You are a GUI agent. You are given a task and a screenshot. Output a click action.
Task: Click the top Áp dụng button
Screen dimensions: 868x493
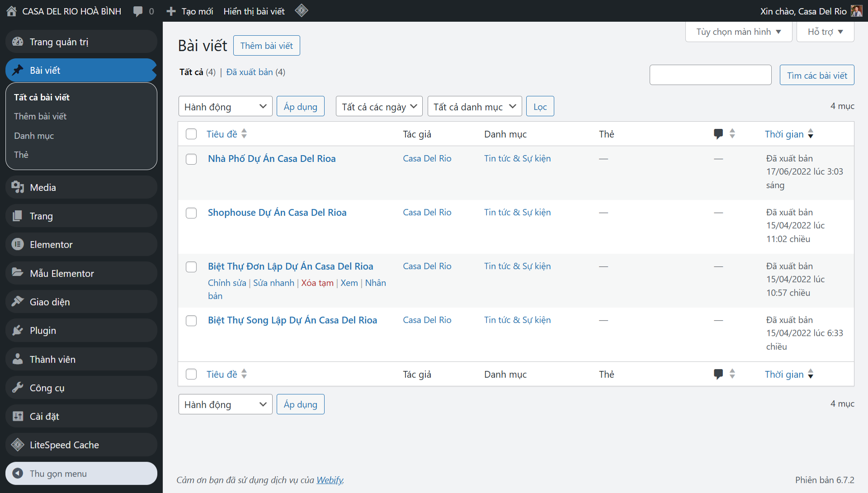[x=301, y=106]
